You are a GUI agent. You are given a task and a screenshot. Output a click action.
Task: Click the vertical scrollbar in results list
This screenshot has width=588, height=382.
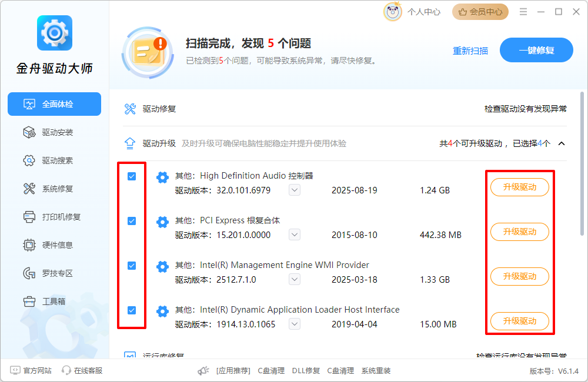[x=582, y=164]
